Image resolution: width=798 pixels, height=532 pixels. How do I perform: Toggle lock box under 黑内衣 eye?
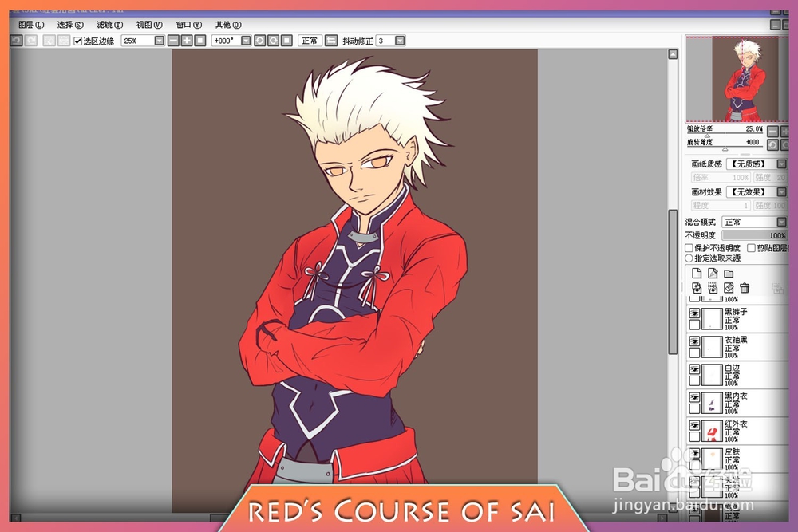click(694, 408)
